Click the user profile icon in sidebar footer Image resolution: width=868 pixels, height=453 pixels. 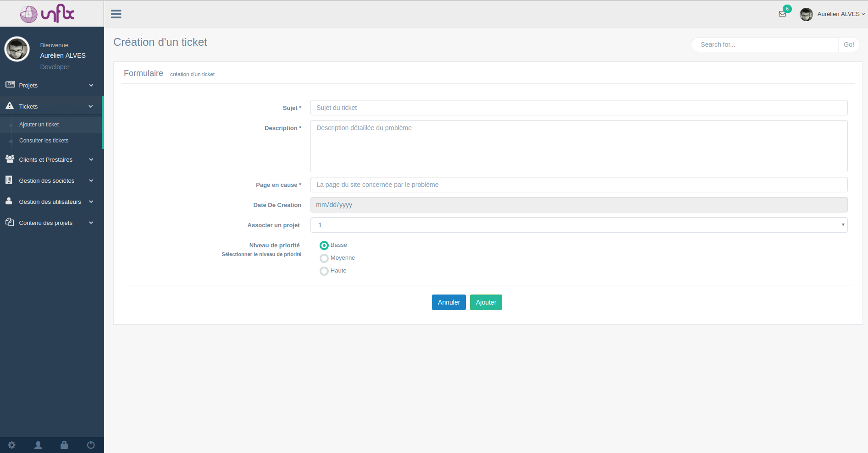[39, 445]
